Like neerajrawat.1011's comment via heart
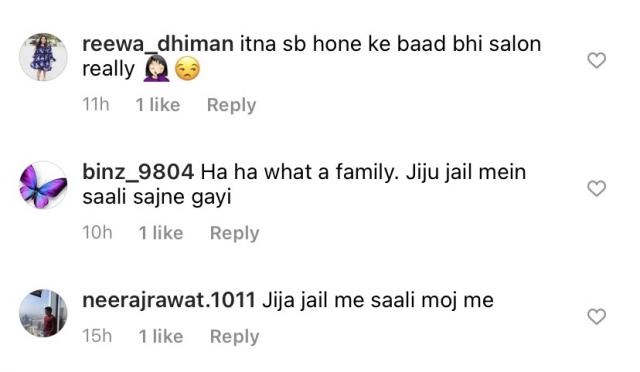Image resolution: width=640 pixels, height=372 pixels. point(596,316)
